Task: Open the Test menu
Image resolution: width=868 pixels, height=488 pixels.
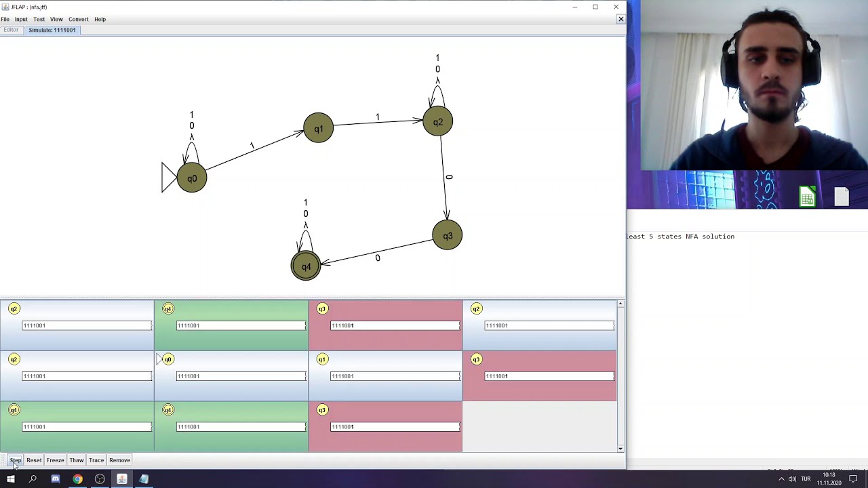Action: (39, 19)
